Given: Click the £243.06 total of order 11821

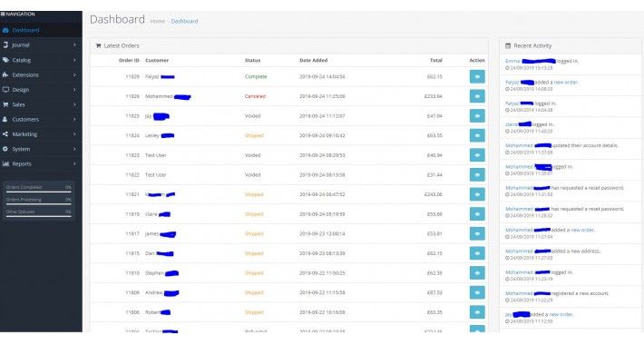Looking at the screenshot, I should click(434, 194).
